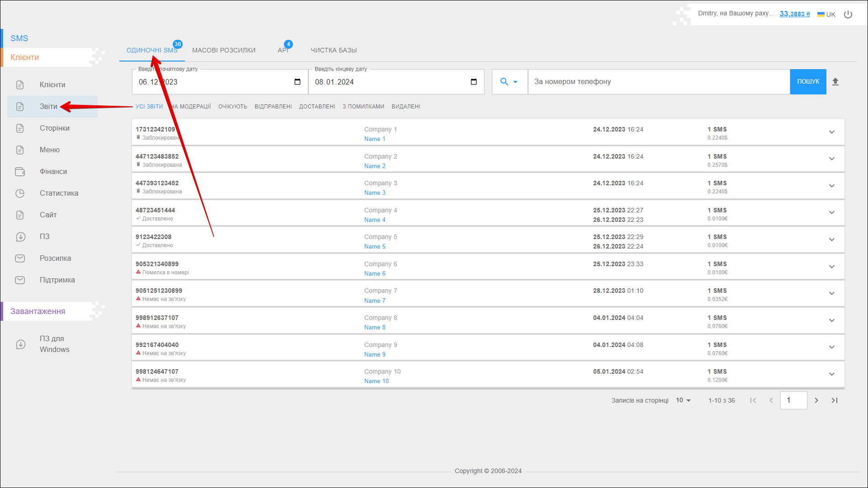Open the end date calendar picker icon
Screen dimensions: 868x488
474,82
